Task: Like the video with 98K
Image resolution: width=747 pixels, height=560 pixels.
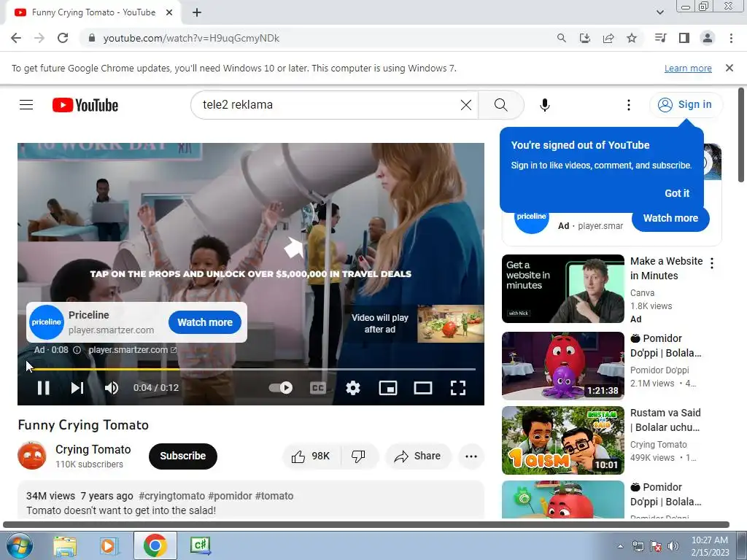Action: coord(311,456)
